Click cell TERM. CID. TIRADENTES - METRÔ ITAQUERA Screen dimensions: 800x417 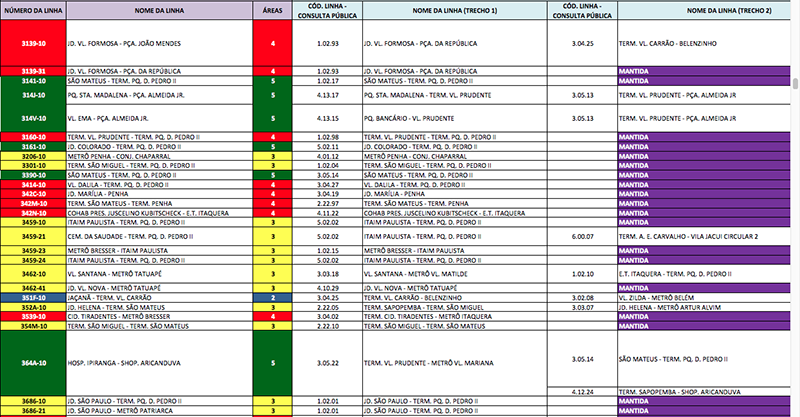coord(455,316)
